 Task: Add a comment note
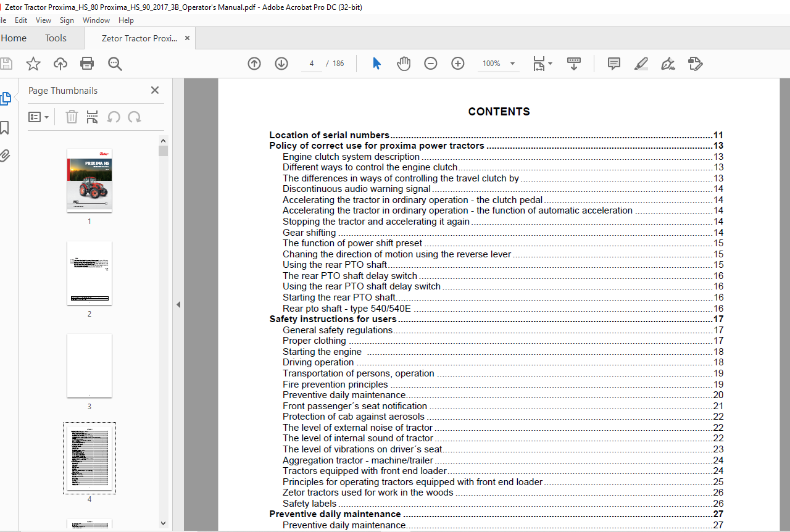[x=613, y=64]
